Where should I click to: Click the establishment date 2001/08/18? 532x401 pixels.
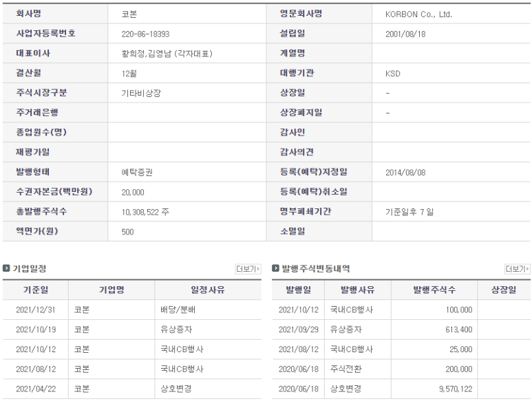click(x=405, y=34)
